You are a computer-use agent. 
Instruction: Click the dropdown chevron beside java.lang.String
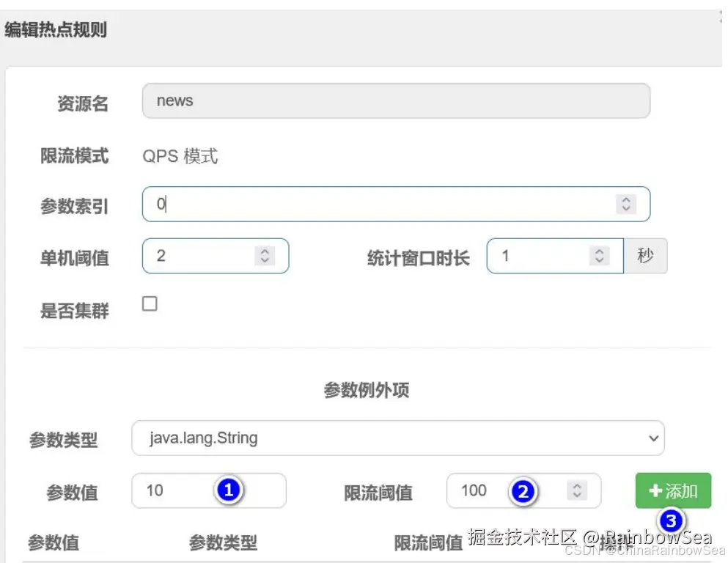coord(652,438)
